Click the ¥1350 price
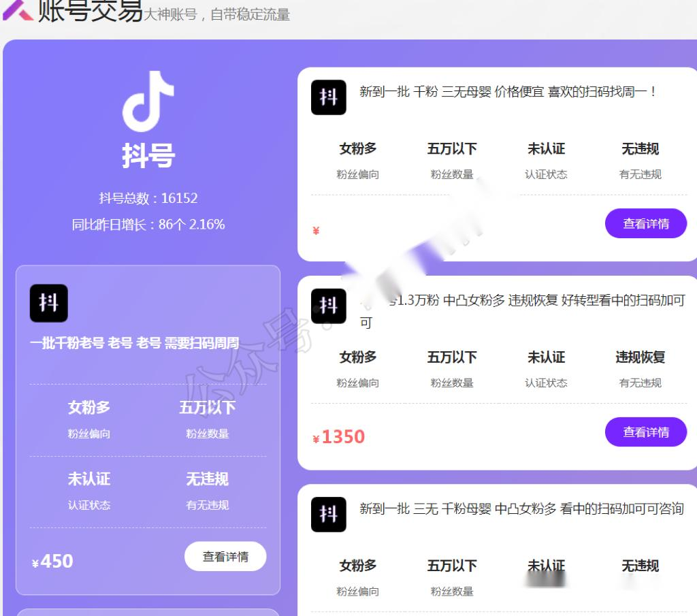The image size is (697, 616). pyautogui.click(x=338, y=436)
